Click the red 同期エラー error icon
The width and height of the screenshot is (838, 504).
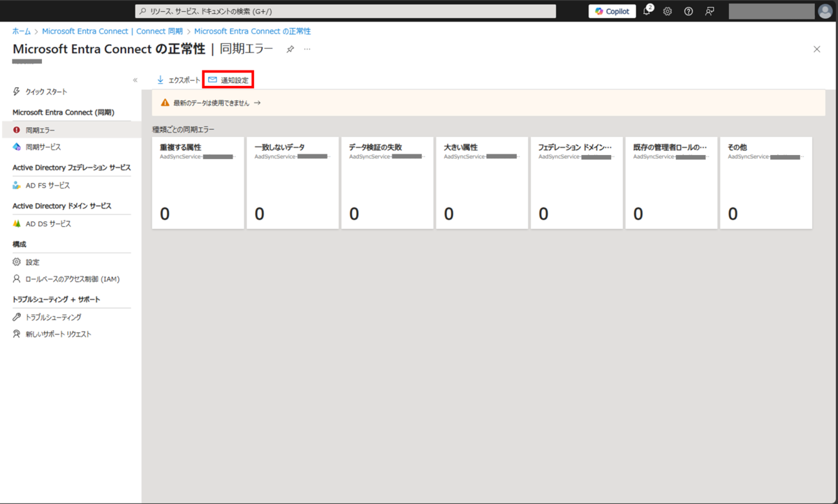pos(17,130)
